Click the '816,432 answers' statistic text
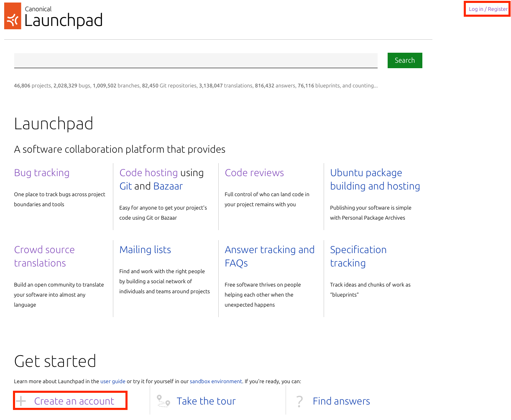The width and height of the screenshot is (511, 420). 275,86
